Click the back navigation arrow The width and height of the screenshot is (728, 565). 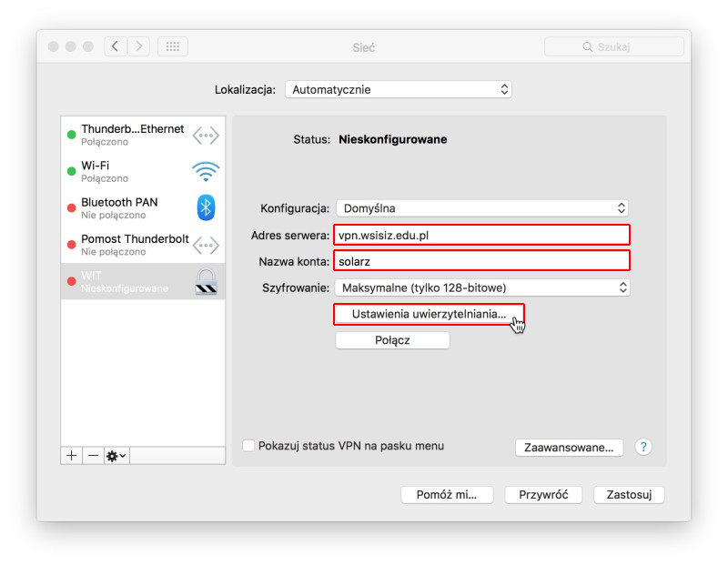tap(116, 46)
